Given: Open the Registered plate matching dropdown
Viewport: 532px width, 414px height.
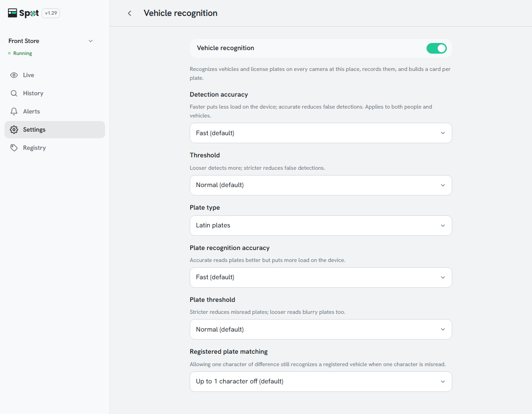Looking at the screenshot, I should (321, 382).
